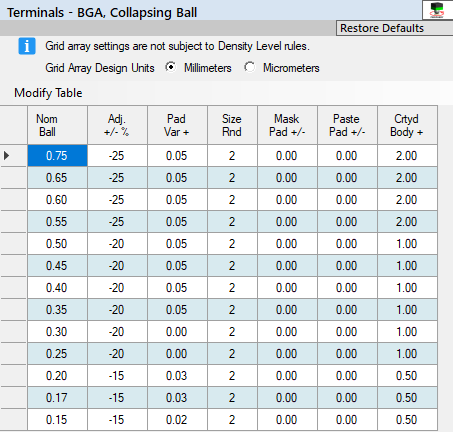This screenshot has height=432, width=453.
Task: Click the Pad Var cell in 0.20 row
Action: [177, 376]
